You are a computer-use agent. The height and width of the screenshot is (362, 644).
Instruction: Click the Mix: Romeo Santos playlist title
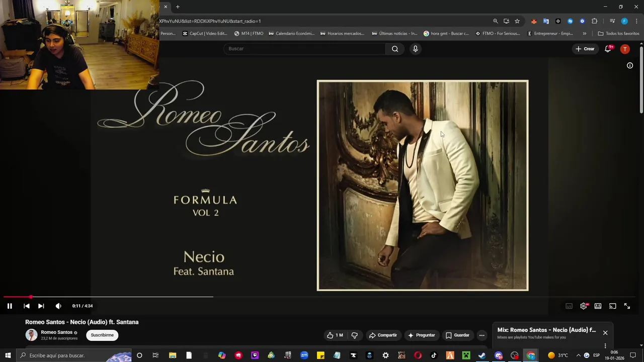(x=546, y=330)
